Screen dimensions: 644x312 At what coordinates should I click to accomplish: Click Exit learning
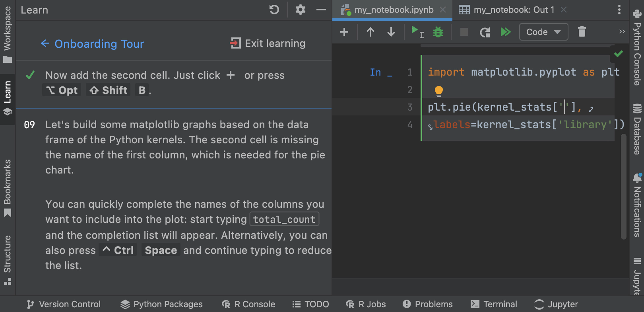pos(268,43)
